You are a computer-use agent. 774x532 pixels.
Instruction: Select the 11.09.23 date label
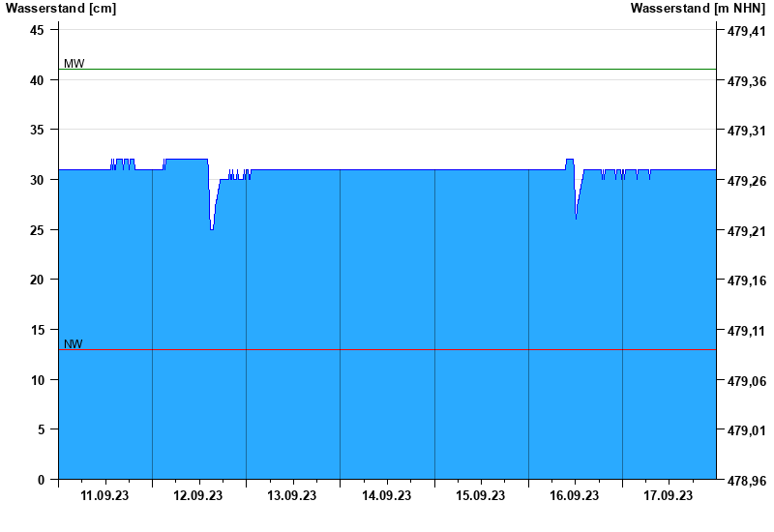[104, 495]
